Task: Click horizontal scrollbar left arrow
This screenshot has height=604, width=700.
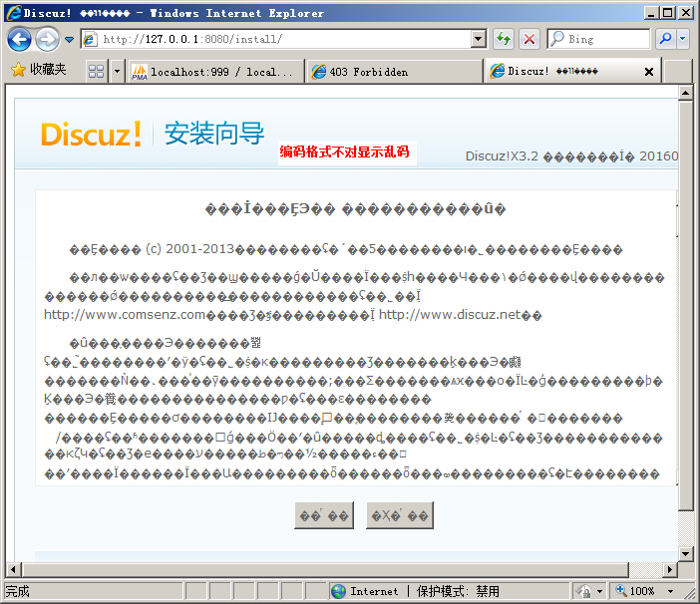Action: 13,569
